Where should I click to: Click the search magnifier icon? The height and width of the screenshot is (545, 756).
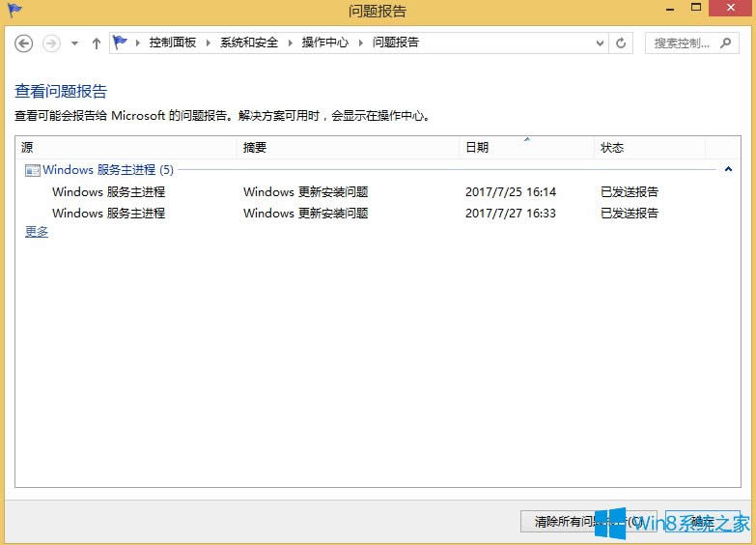(x=725, y=43)
